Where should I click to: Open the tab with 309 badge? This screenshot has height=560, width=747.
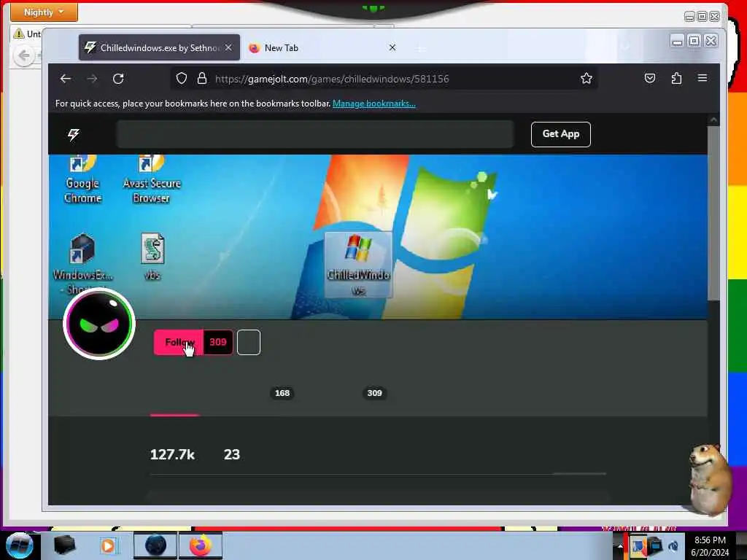point(374,393)
